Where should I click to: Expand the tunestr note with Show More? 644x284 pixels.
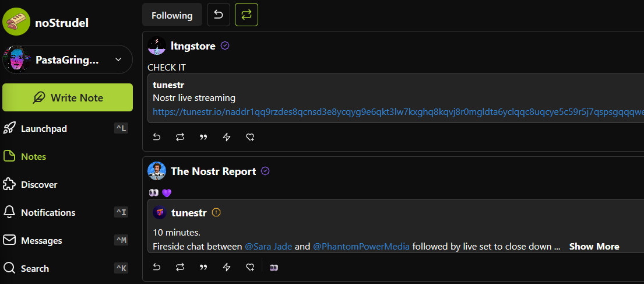point(594,247)
